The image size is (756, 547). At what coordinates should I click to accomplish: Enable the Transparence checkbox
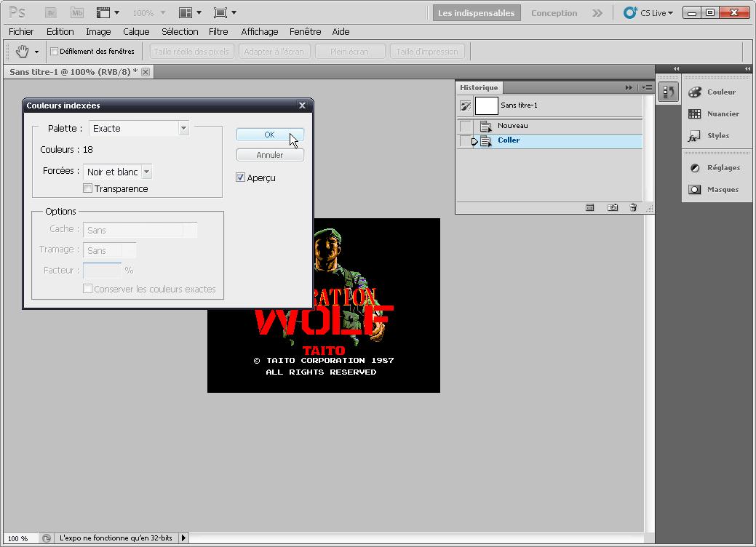88,188
